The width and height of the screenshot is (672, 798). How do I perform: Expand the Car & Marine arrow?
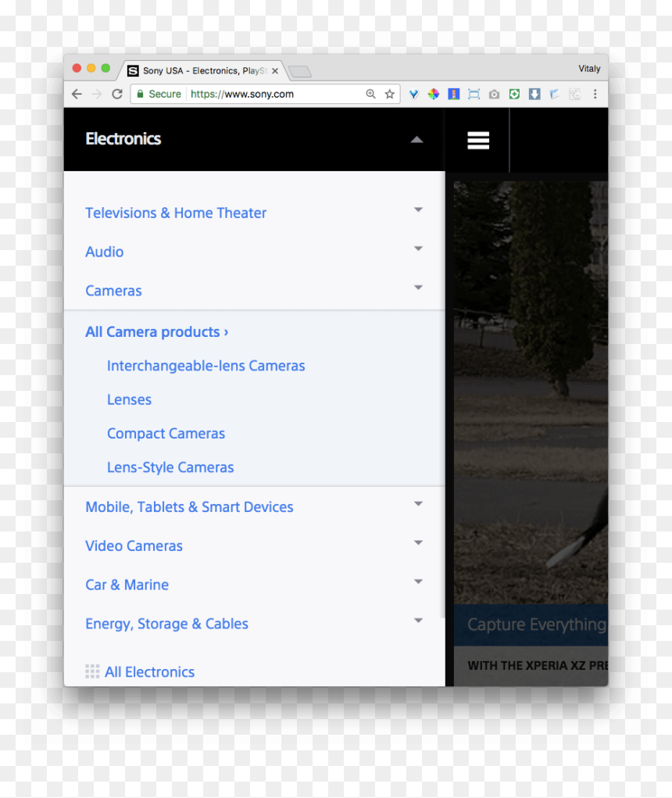[x=418, y=582]
